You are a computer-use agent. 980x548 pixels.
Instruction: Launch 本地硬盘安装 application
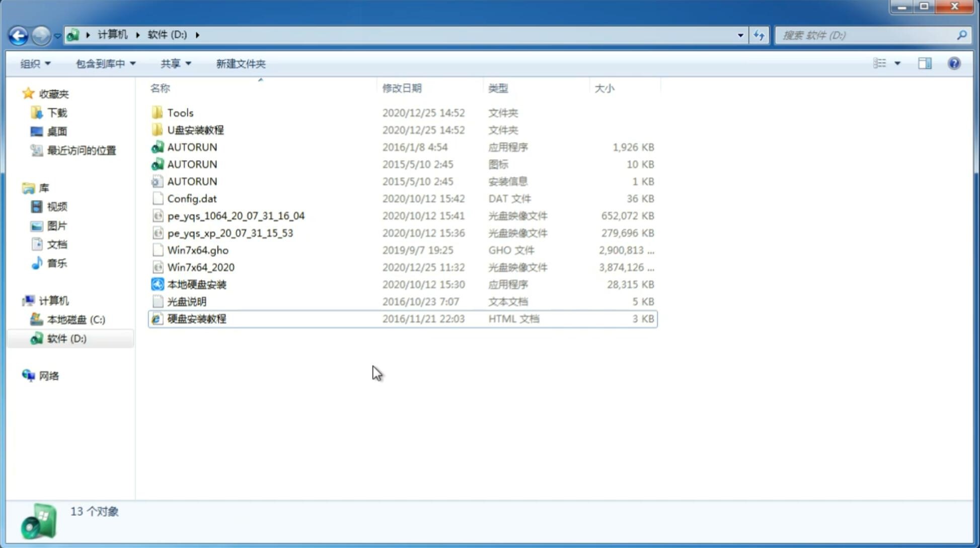[196, 284]
